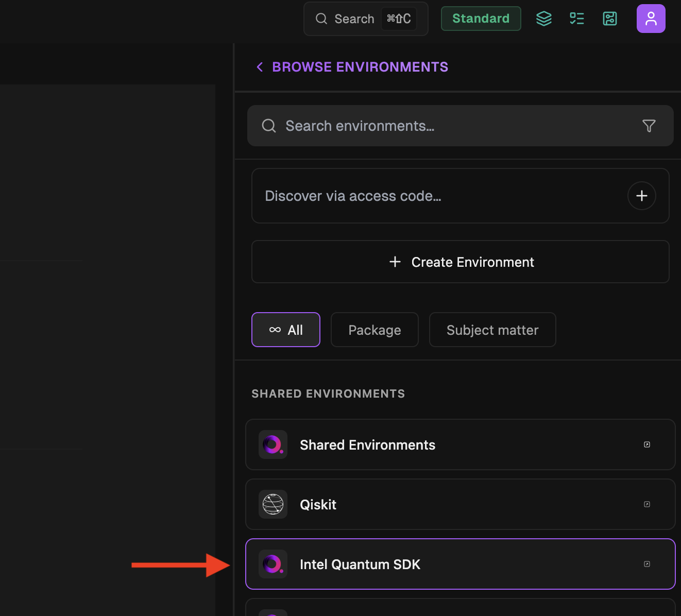This screenshot has width=681, height=616.
Task: Open Intel Quantum SDK external link icon
Action: [647, 564]
